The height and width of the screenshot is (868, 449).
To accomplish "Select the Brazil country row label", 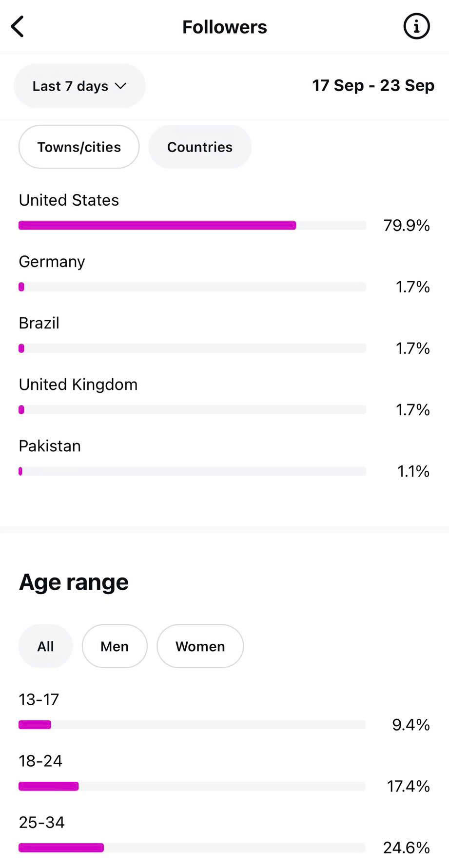I will 39,323.
